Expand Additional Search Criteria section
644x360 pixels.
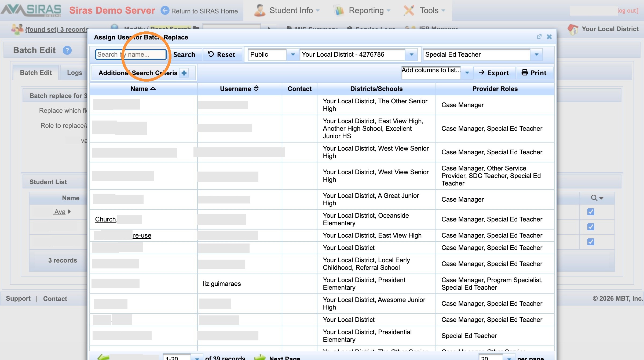(143, 73)
